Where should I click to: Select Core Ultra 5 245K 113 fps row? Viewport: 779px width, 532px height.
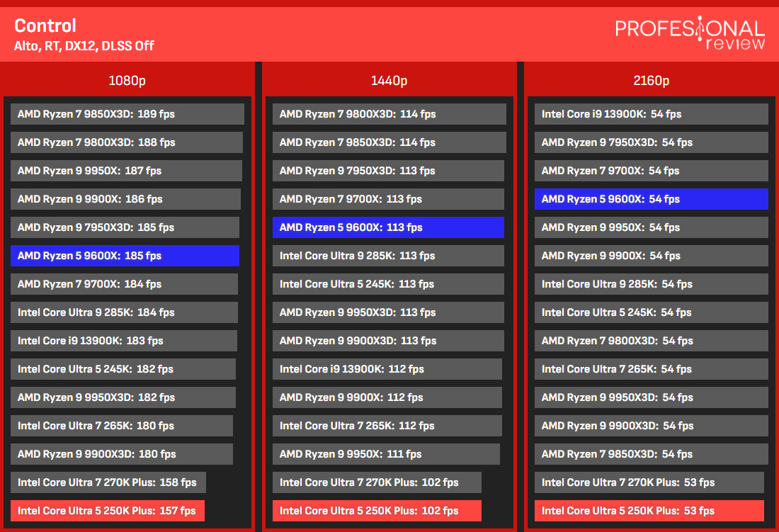coord(389,284)
